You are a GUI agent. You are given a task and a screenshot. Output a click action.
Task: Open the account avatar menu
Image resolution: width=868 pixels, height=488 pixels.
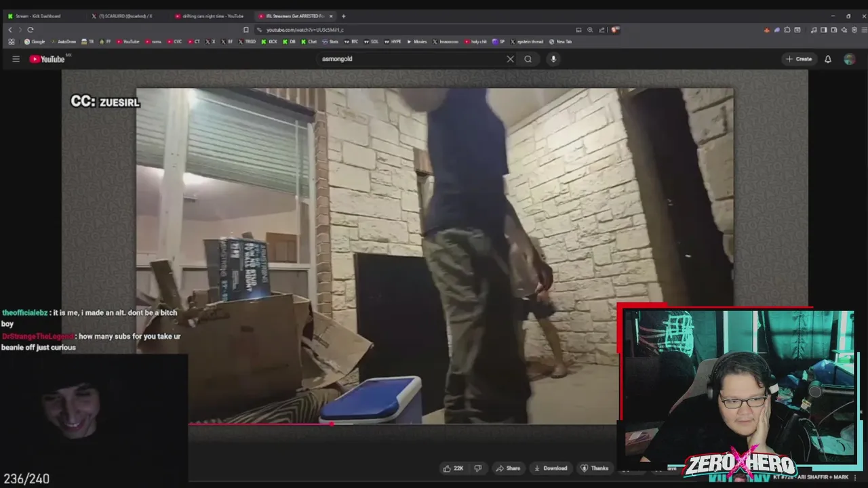point(849,59)
